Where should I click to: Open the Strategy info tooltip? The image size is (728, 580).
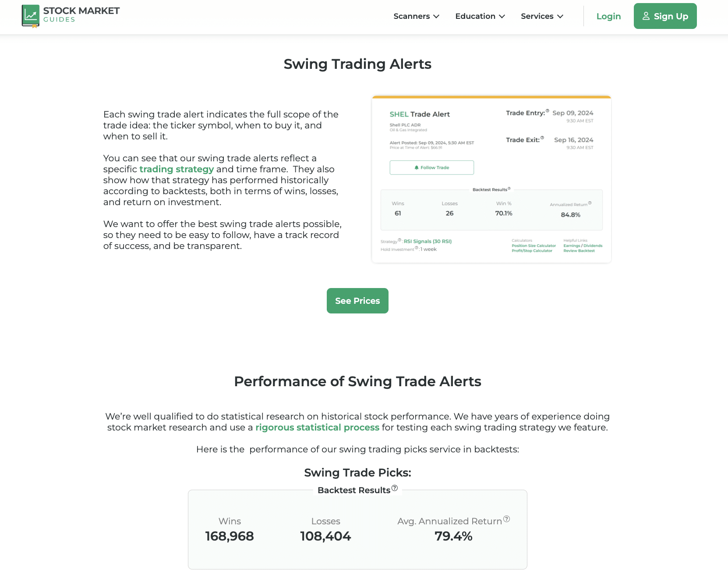coord(399,239)
